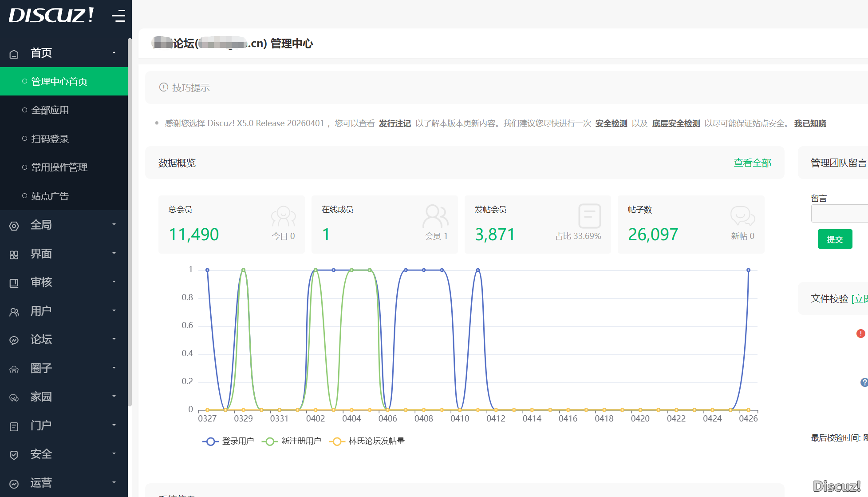Click the sidebar vertical scrollbar
Screen dimensions: 868x497
point(130,222)
